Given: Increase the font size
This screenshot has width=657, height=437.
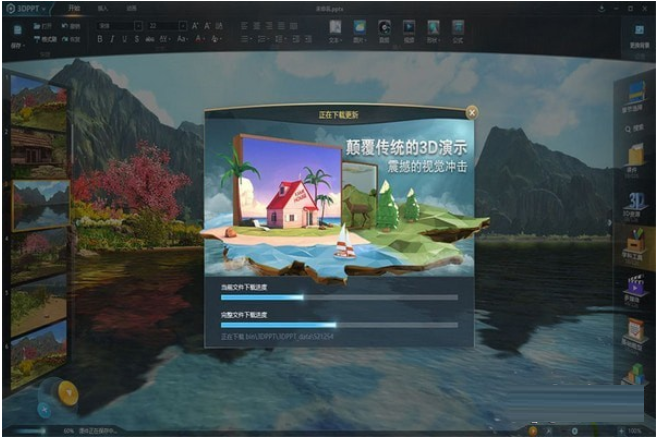Looking at the screenshot, I should click(195, 26).
